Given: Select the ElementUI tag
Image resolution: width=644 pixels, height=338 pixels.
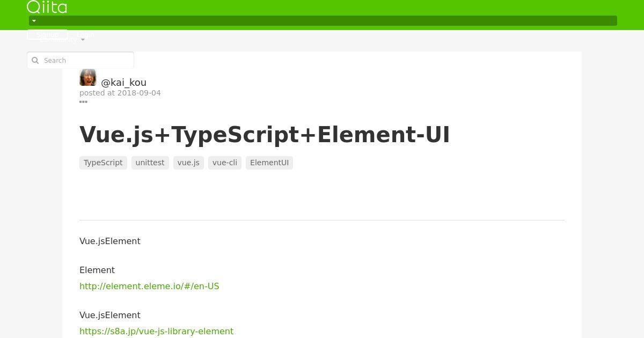Looking at the screenshot, I should (x=269, y=163).
